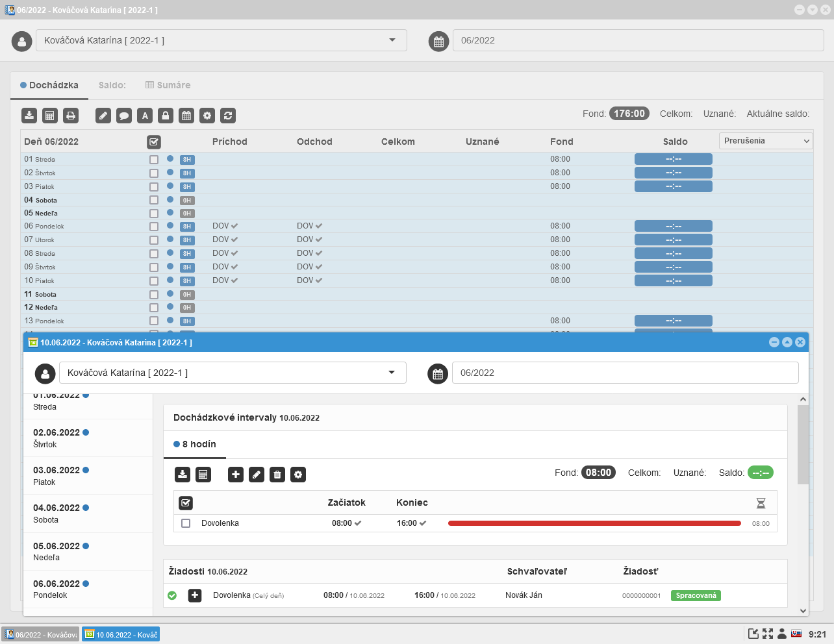Switch to the Sumáre tab
The image size is (834, 644).
coord(168,85)
